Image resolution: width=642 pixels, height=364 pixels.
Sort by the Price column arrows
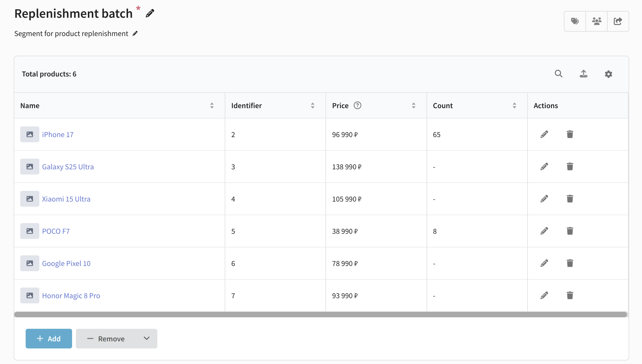[414, 106]
